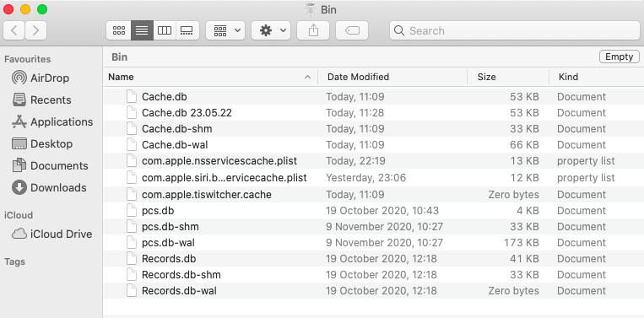Image resolution: width=644 pixels, height=318 pixels.
Task: Click the 66 KB size cell
Action: pos(524,145)
